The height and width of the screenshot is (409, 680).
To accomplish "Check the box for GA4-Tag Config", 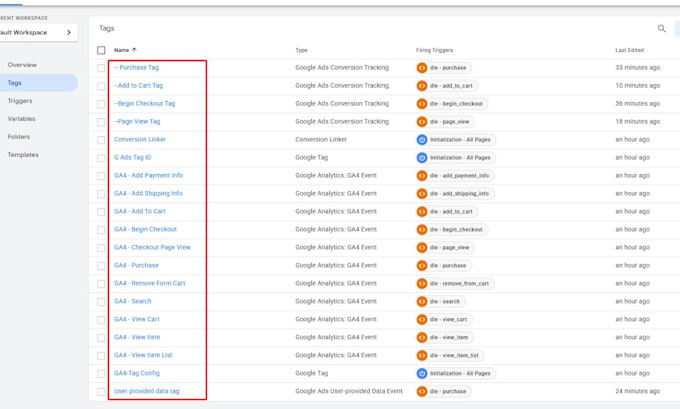I will click(101, 374).
